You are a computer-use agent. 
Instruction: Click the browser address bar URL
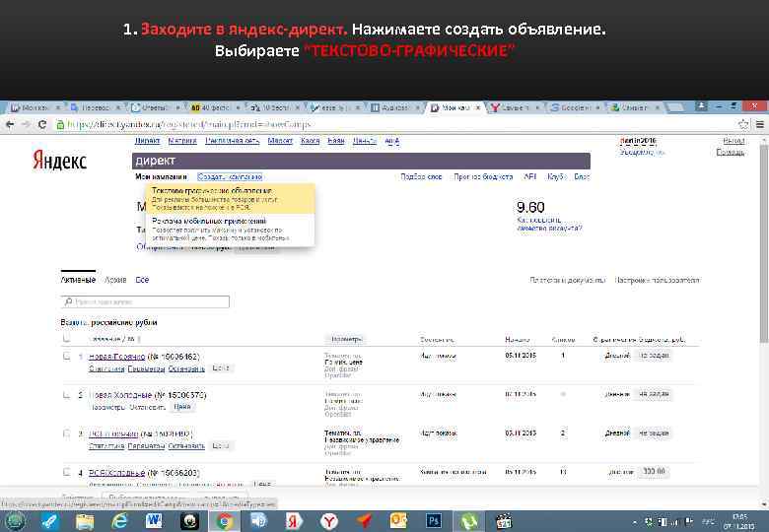(x=189, y=124)
